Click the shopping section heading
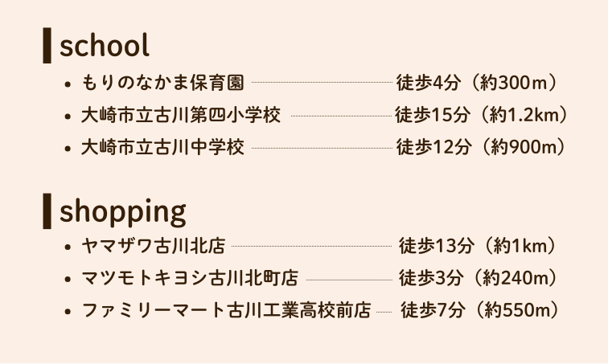 122,211
